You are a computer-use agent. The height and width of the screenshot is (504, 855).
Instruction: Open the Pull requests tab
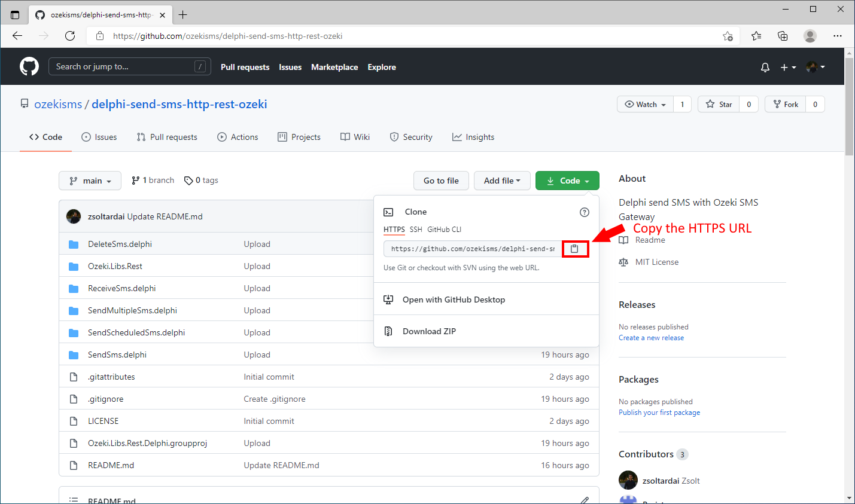(x=167, y=137)
